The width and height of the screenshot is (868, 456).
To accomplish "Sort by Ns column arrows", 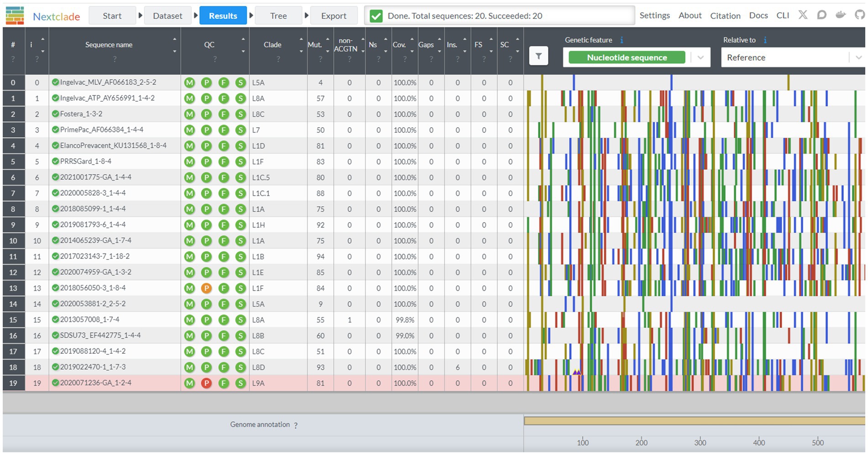I will pyautogui.click(x=385, y=45).
